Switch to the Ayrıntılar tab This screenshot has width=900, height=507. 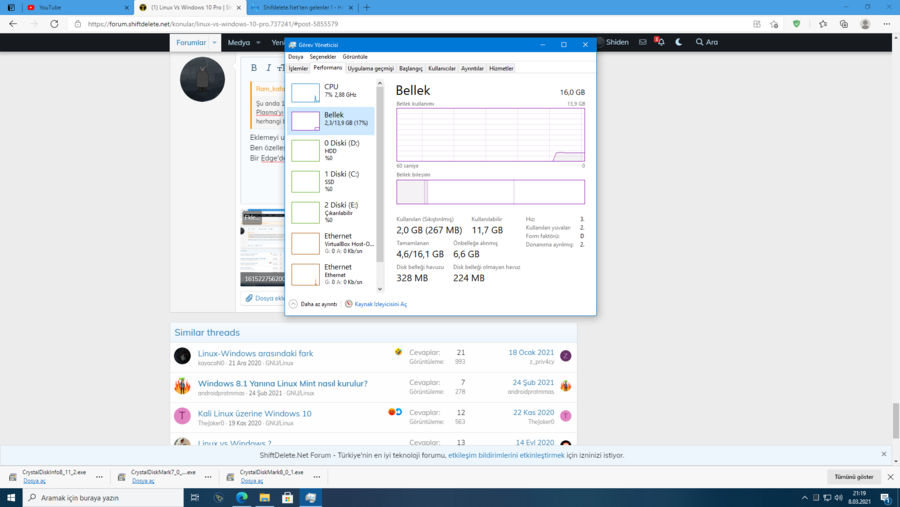[472, 68]
